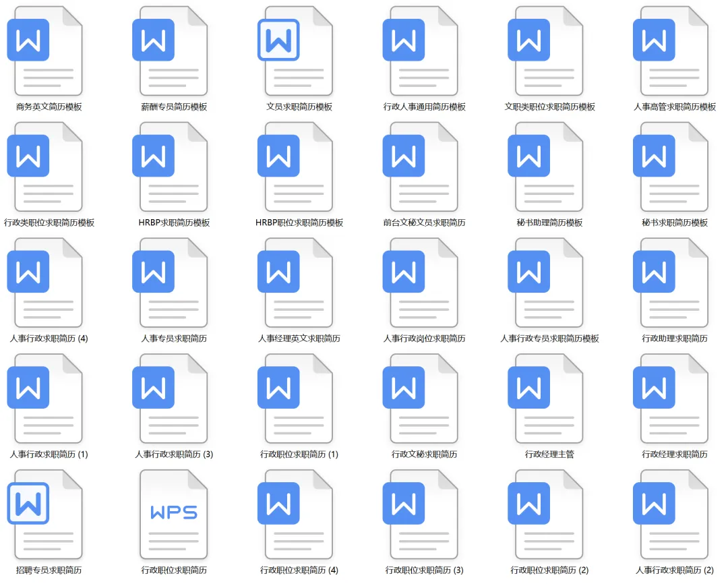The image size is (728, 584).
Task: Click the 人事行政求职简历 (2) file icon
Action: pyautogui.click(x=671, y=514)
